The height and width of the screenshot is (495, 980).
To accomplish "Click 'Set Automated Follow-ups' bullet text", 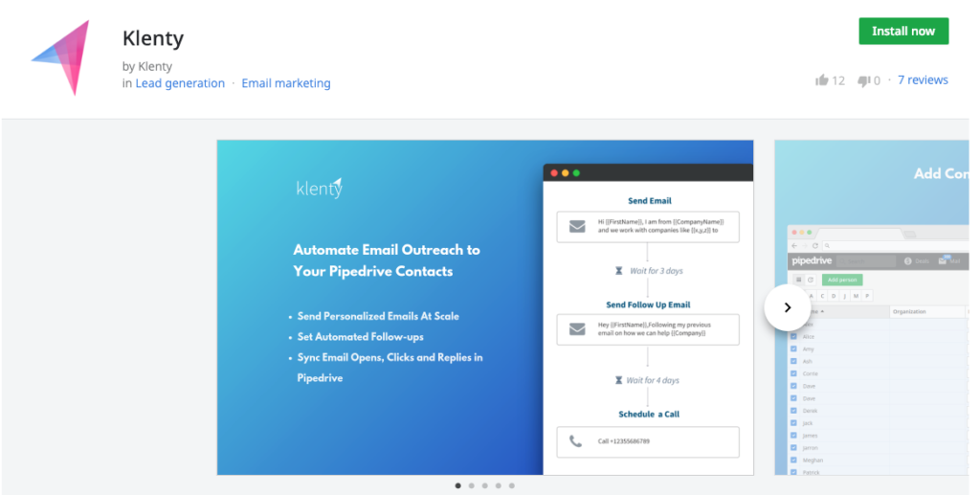I will click(x=361, y=337).
